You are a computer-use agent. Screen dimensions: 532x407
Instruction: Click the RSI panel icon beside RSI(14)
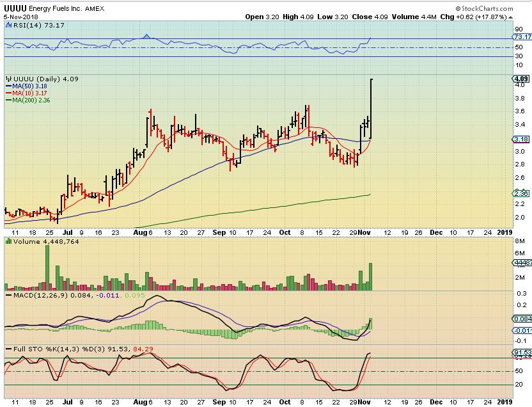[x=9, y=25]
